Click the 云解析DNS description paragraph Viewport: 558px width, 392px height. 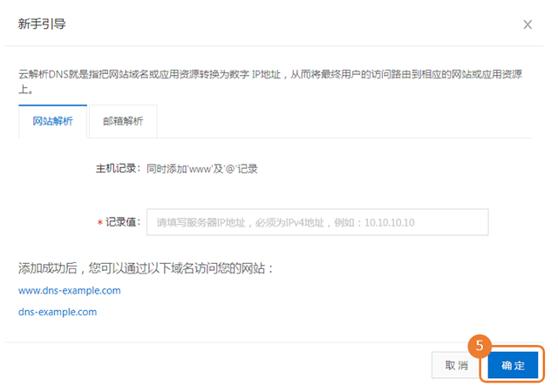(270, 82)
